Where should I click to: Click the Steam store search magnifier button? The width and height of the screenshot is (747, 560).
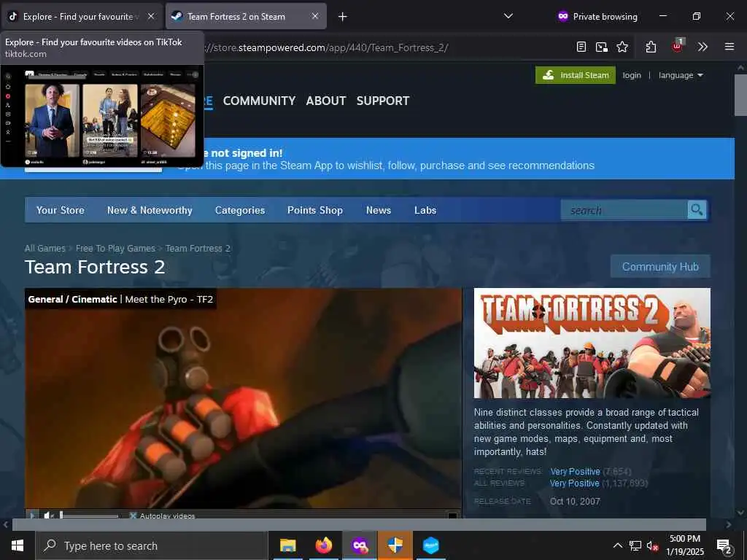[697, 209]
